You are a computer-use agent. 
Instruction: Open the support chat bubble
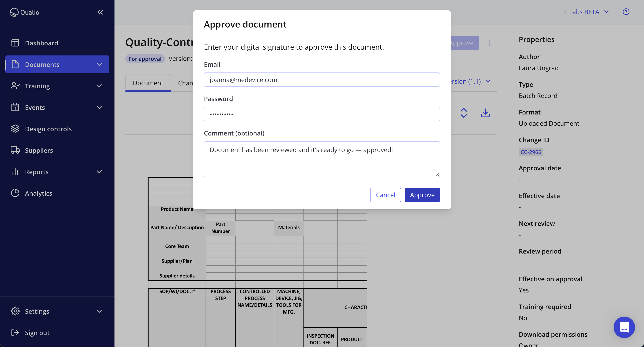coord(624,327)
